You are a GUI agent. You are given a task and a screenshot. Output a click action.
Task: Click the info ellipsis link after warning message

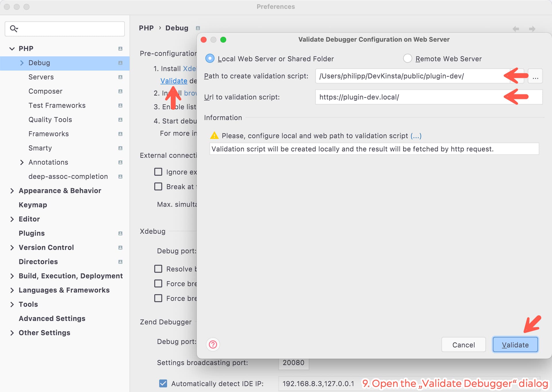(416, 136)
